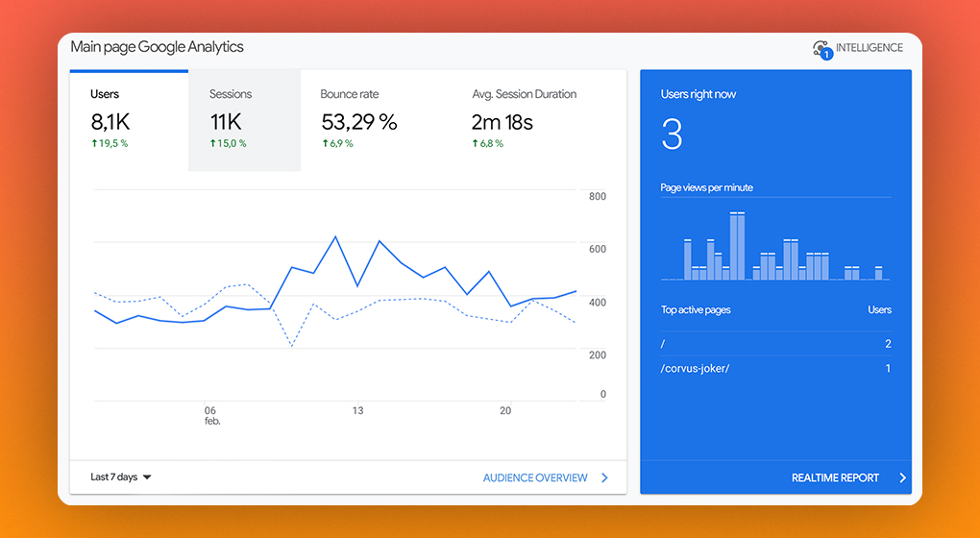
Task: Select the root / active page row
Action: point(775,344)
